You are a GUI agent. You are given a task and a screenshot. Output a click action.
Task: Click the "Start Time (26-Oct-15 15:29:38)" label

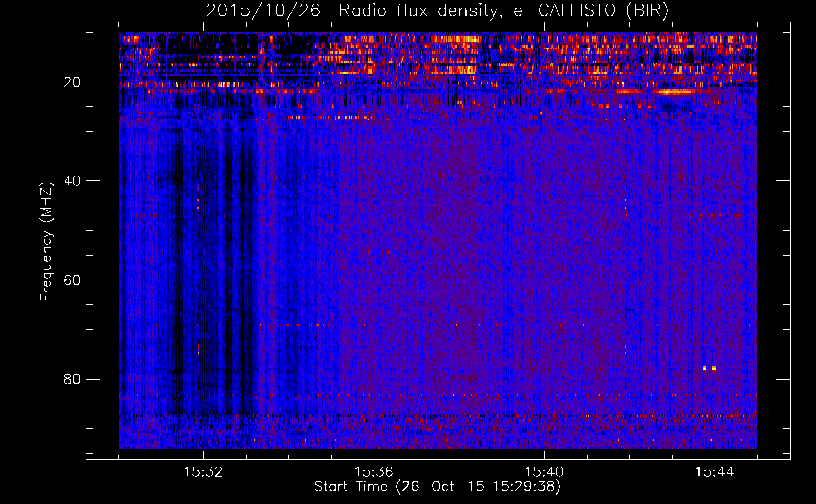tap(437, 487)
